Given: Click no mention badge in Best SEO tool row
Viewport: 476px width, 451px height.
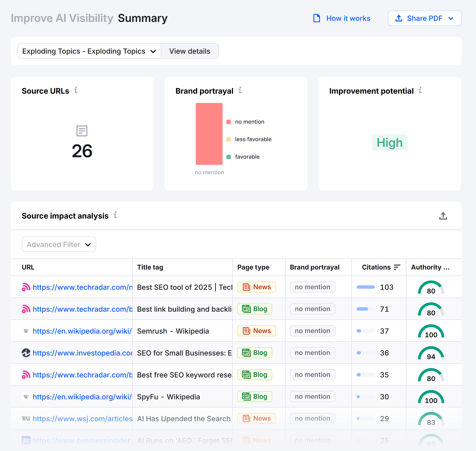Looking at the screenshot, I should click(x=312, y=287).
